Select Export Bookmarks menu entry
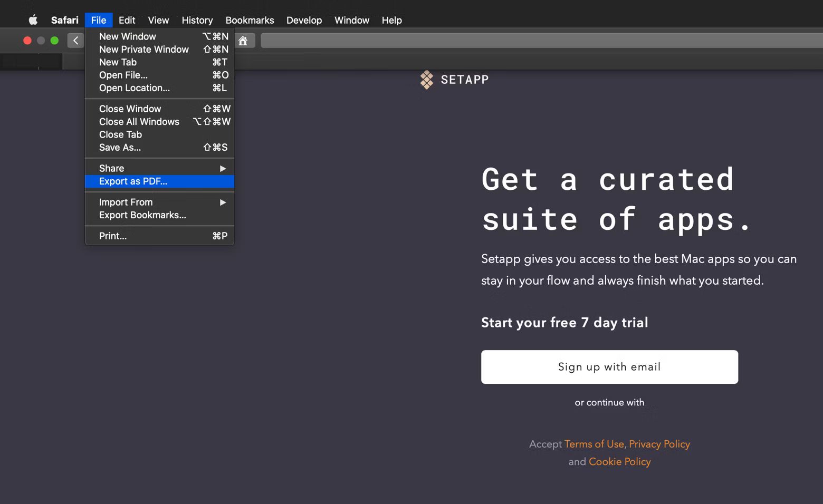The image size is (823, 504). pos(142,215)
